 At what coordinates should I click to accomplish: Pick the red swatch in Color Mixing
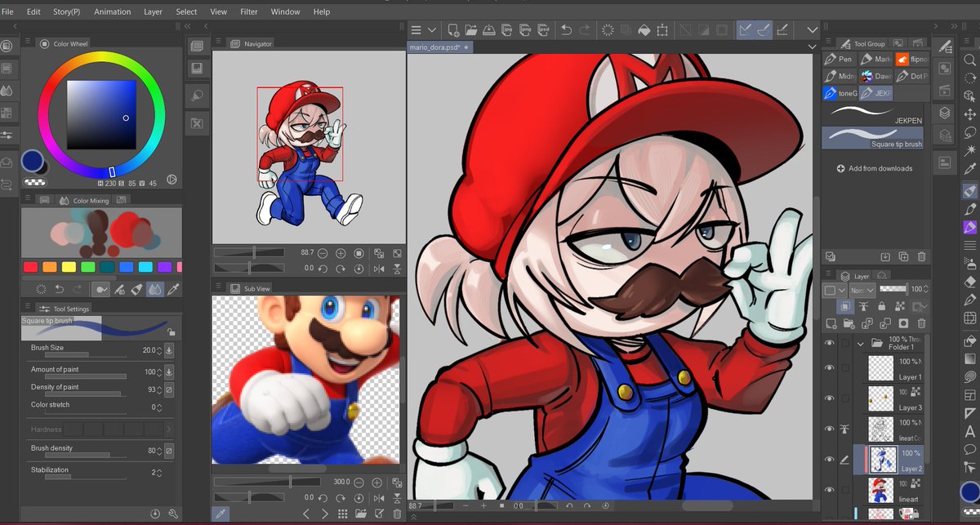[30, 267]
